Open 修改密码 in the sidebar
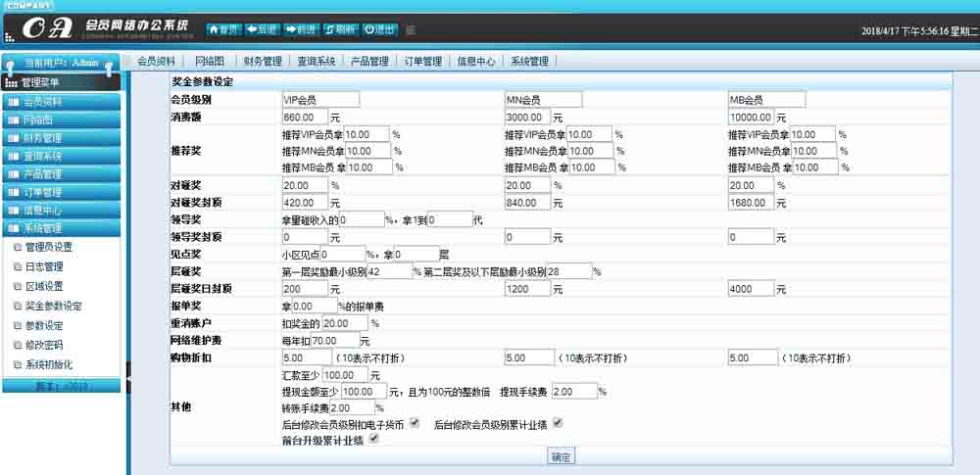The height and width of the screenshot is (475, 980). click(x=43, y=345)
